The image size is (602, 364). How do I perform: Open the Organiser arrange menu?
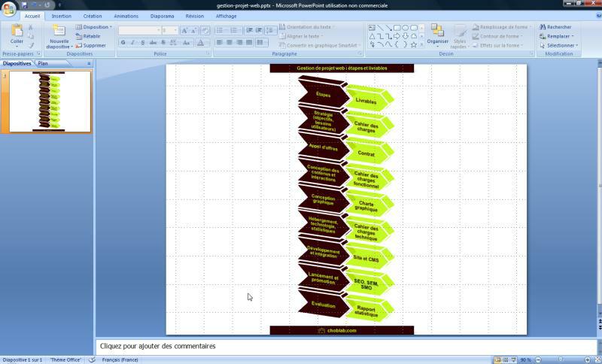click(437, 35)
